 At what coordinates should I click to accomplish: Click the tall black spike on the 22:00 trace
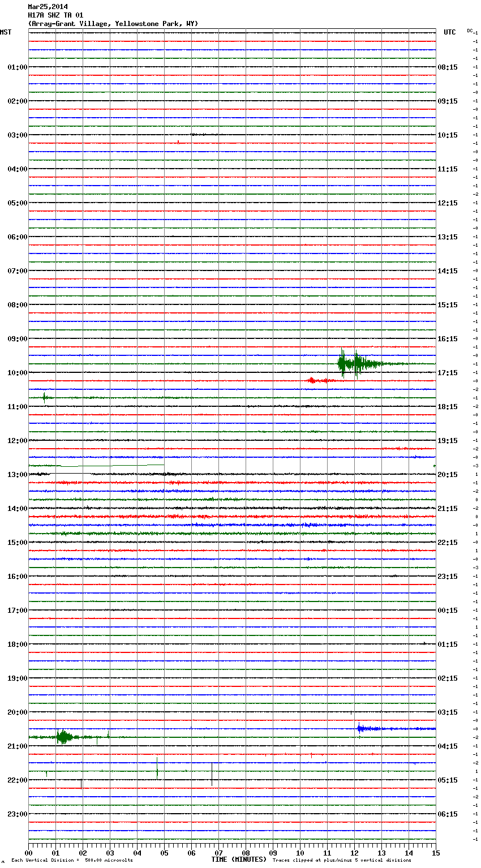click(x=212, y=774)
